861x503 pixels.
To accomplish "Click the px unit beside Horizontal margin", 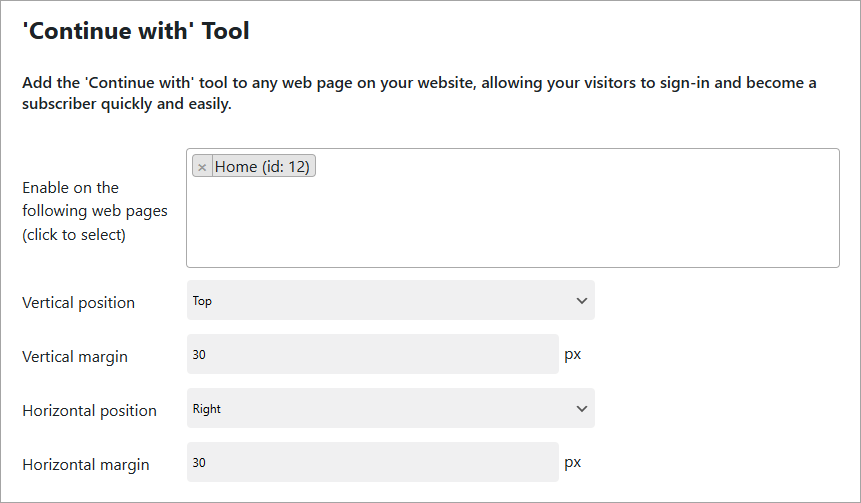I will (573, 462).
